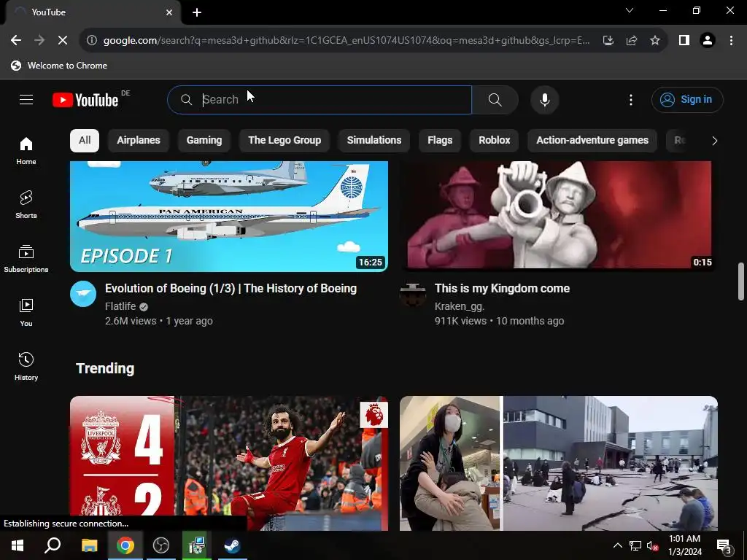Share this page via the share icon
Screen dimensions: 747x560
click(632, 41)
